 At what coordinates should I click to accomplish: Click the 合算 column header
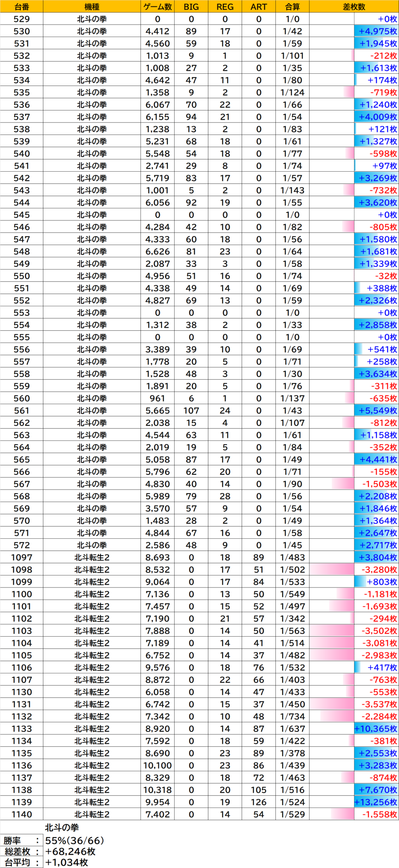click(292, 7)
